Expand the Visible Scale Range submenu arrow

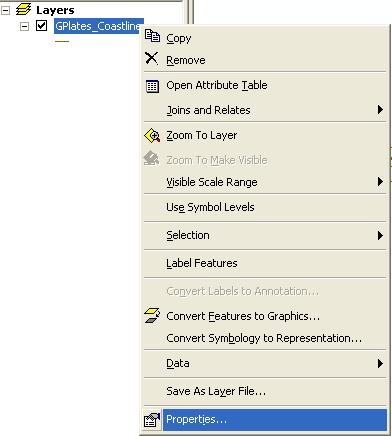coord(380,181)
